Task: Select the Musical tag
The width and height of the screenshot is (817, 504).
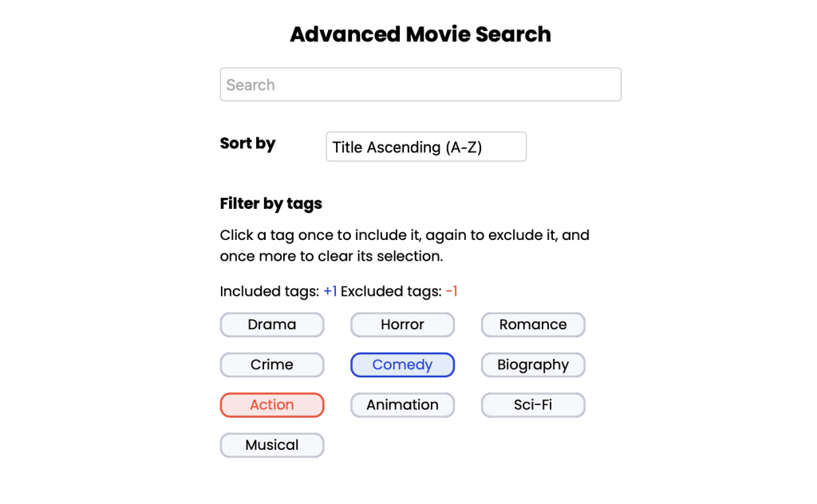Action: click(272, 445)
